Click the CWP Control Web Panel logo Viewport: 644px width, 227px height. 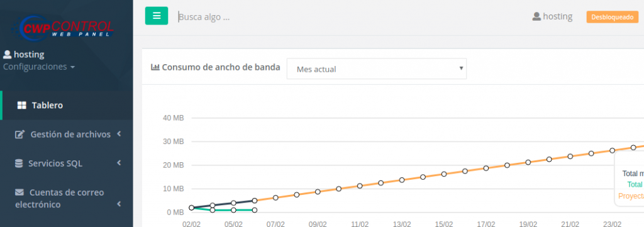click(62, 26)
